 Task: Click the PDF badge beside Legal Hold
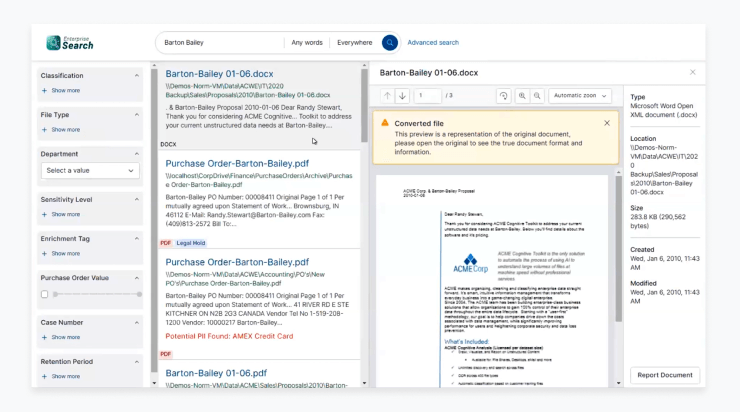166,243
